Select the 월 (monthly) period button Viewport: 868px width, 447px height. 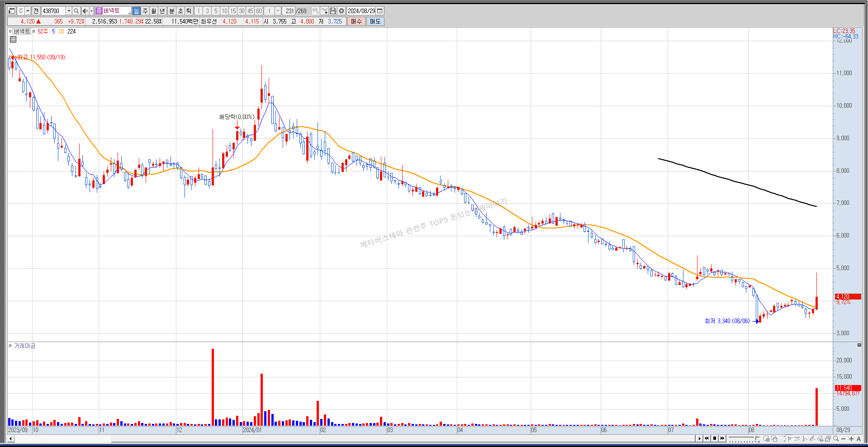(153, 11)
